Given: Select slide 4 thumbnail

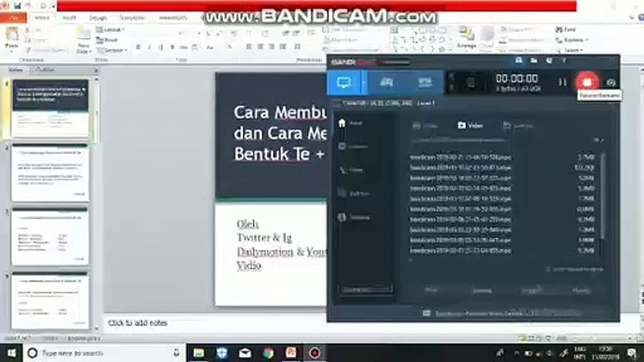Looking at the screenshot, I should point(50,300).
